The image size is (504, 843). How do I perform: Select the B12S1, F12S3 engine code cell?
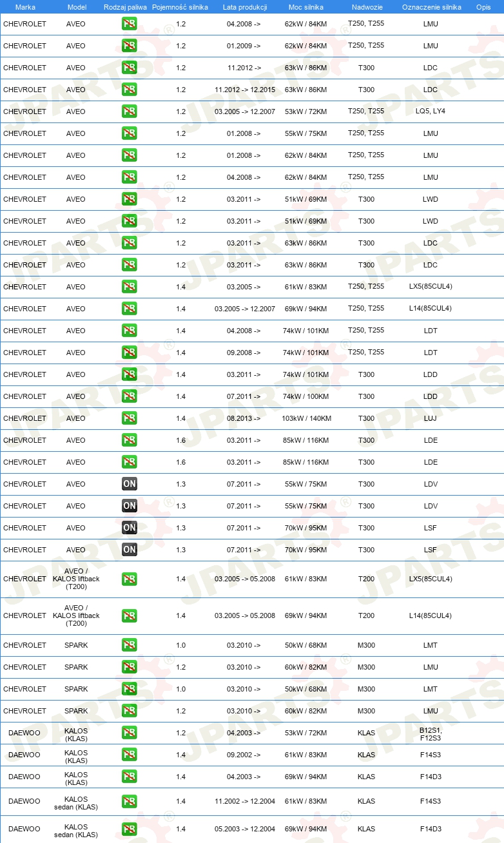[x=431, y=733]
